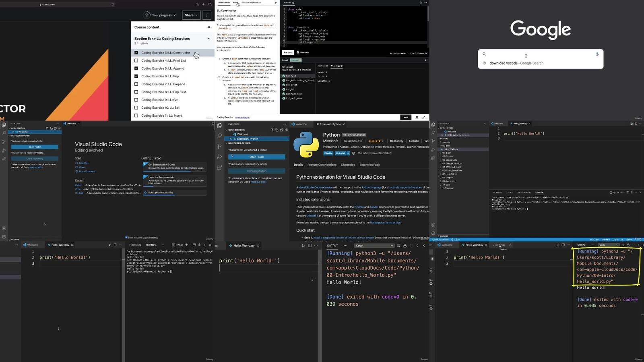Viewport: 644px width, 362px height.
Task: Click the Share feedback link
Action: pyautogui.click(x=242, y=118)
